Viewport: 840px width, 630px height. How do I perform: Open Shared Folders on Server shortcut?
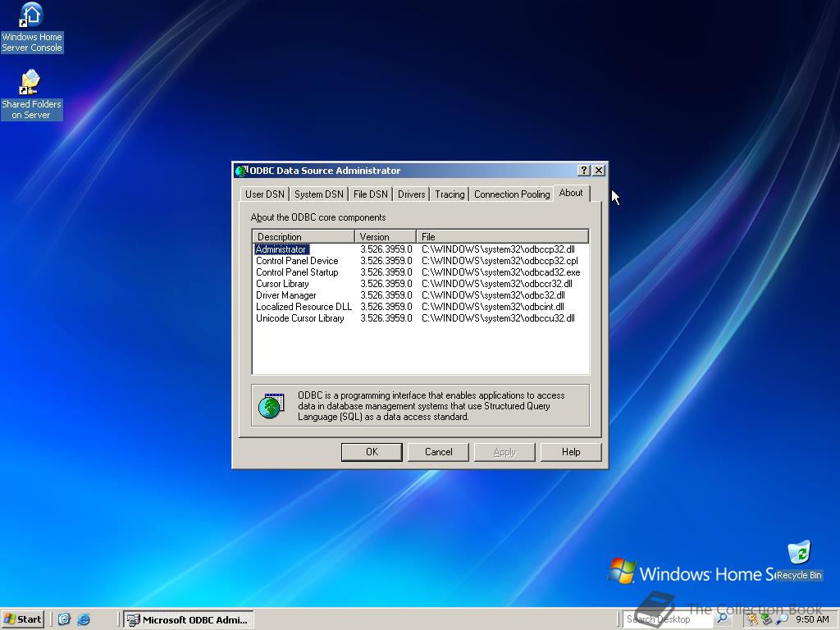click(32, 94)
